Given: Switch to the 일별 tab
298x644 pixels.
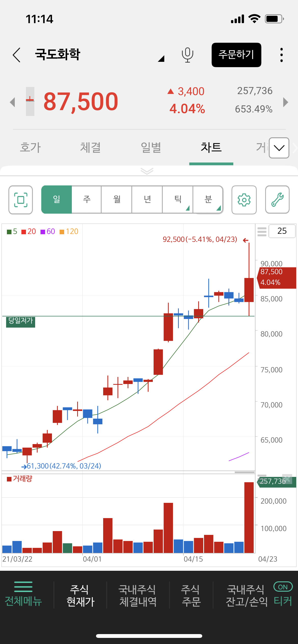Looking at the screenshot, I should 151,148.
